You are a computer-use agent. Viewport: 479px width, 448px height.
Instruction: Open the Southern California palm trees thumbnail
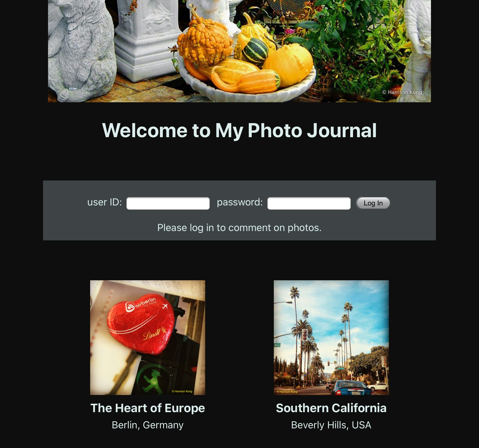point(331,338)
